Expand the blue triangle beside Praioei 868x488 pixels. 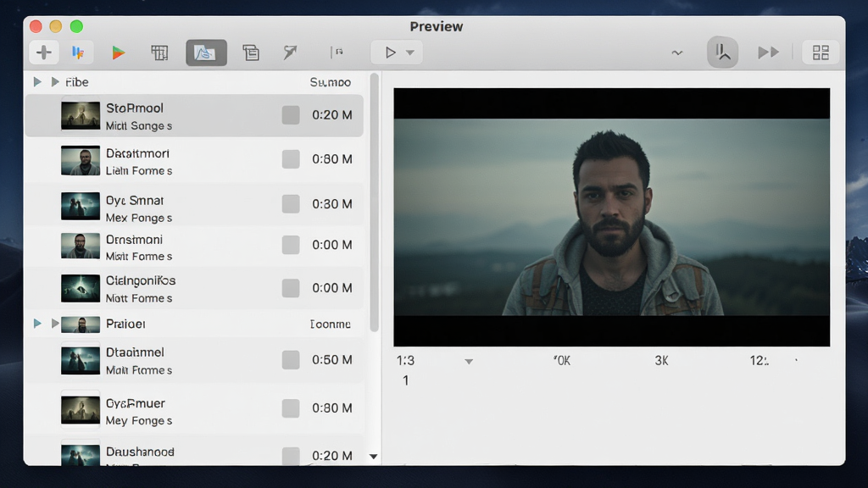(37, 323)
